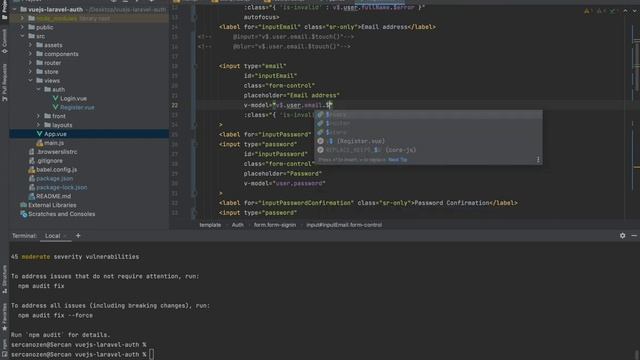Choose the (Register.vue) completion suggestion
640x360 pixels.
[x=428, y=141]
